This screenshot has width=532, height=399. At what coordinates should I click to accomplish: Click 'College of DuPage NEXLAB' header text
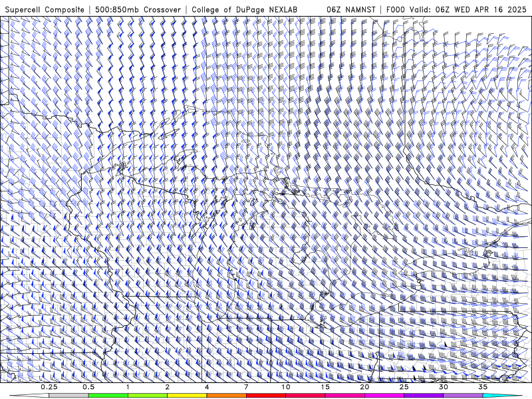(x=244, y=9)
